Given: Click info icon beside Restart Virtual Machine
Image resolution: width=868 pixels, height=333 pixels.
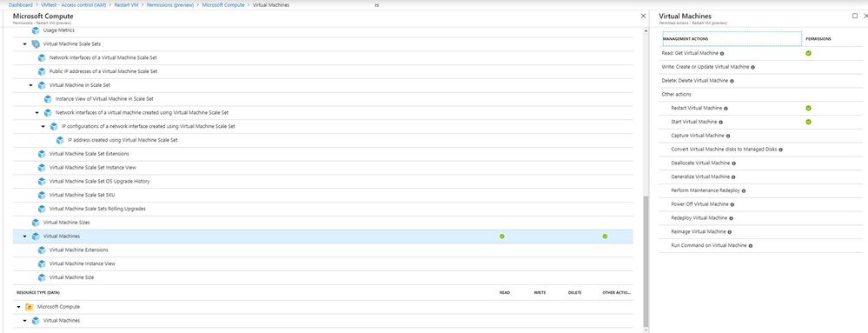Looking at the screenshot, I should pyautogui.click(x=726, y=108).
